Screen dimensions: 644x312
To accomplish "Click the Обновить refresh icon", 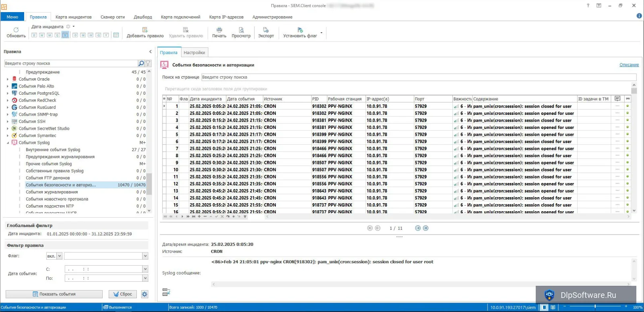I will [x=16, y=30].
